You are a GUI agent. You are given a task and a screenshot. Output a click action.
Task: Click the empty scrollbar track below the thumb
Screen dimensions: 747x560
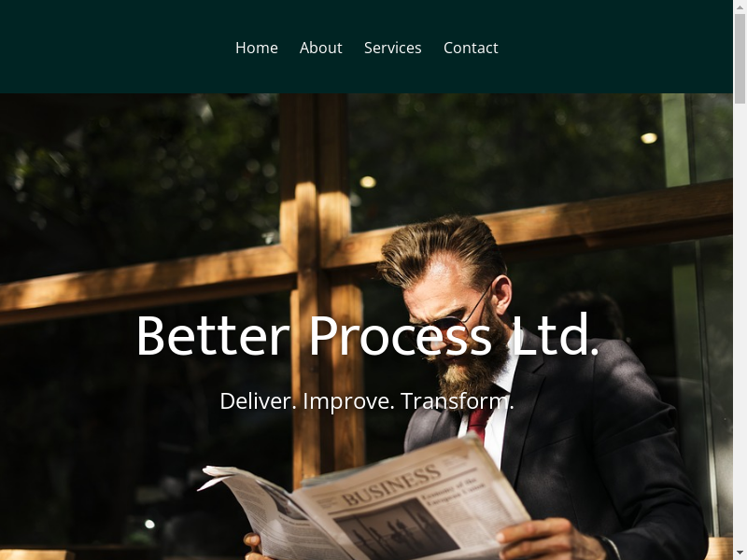(x=740, y=326)
